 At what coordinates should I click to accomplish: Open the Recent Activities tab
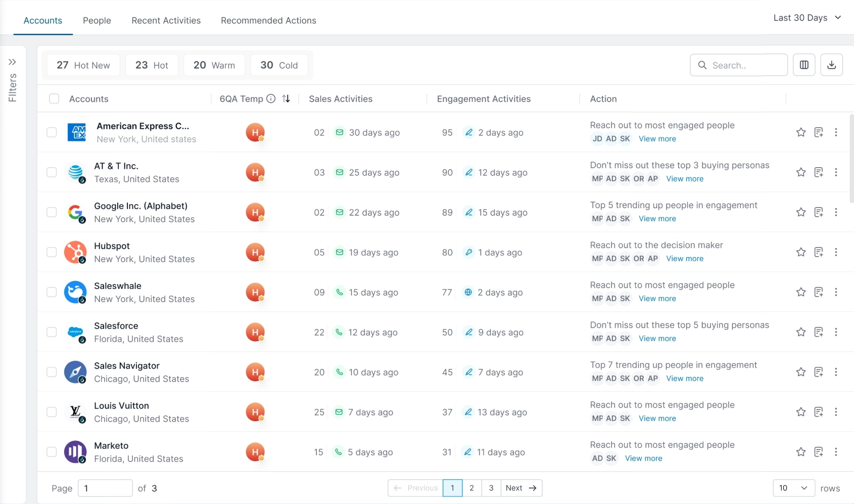pos(166,20)
